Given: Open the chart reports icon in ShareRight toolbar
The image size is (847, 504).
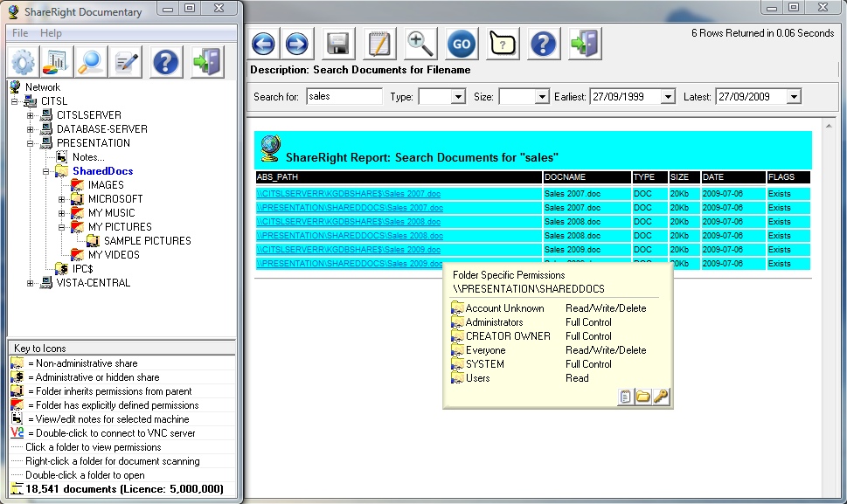Looking at the screenshot, I should [56, 62].
